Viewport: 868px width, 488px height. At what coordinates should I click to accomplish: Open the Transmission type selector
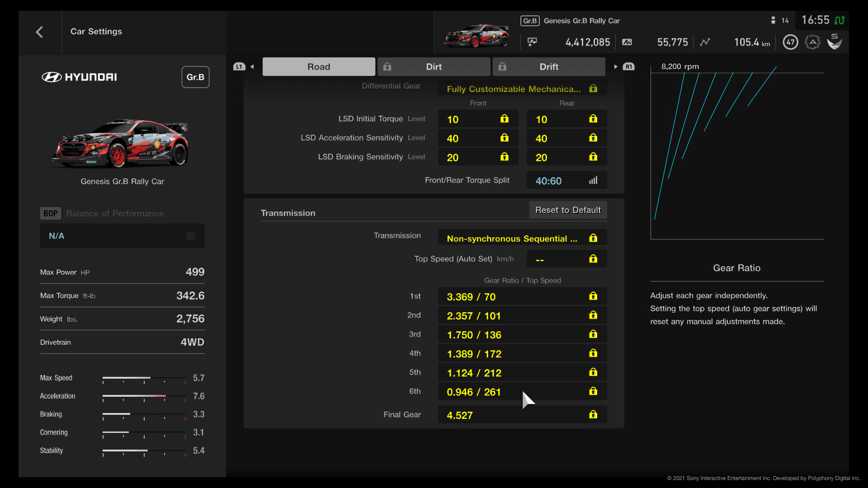click(522, 238)
